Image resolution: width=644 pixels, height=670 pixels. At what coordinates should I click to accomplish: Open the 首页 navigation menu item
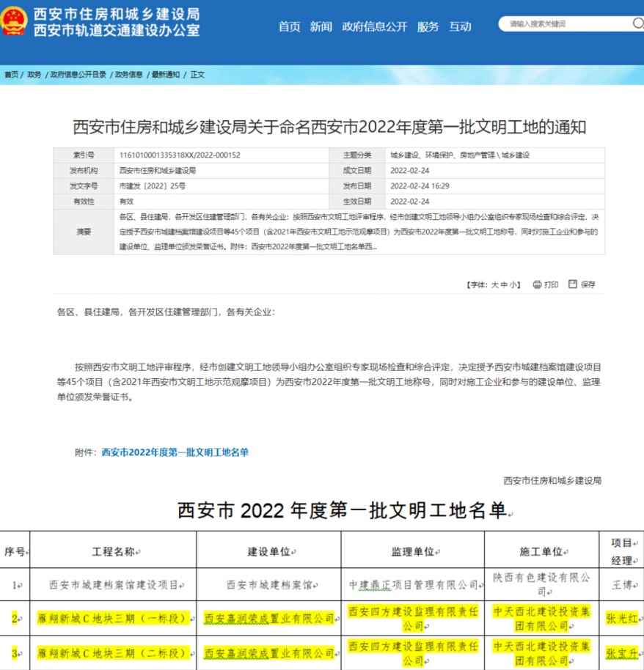point(289,26)
